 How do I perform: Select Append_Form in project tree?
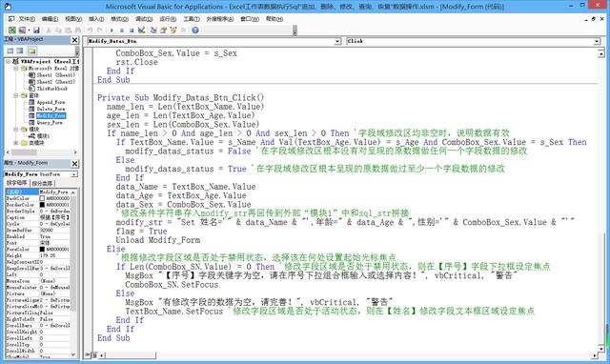51,102
